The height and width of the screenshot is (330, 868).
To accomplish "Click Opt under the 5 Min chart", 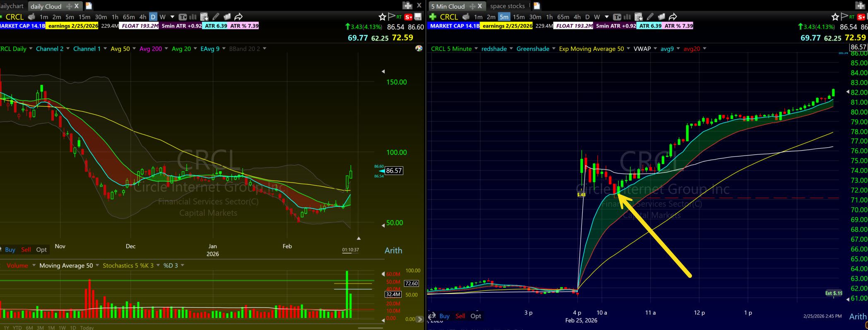I will pos(476,316).
